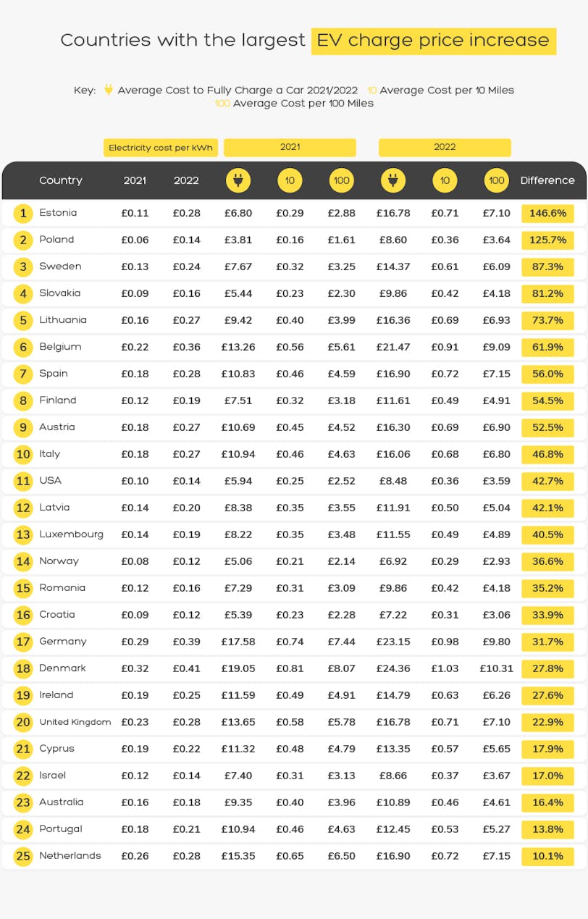
Task: Click the 2021 full-charge plug icon in the header
Action: (x=238, y=180)
